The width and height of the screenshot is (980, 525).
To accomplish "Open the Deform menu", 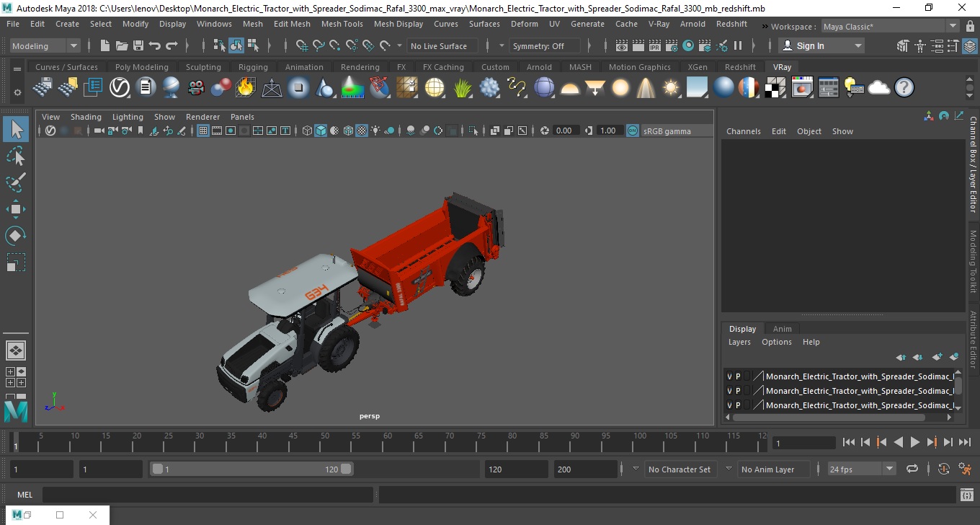I will 524,24.
